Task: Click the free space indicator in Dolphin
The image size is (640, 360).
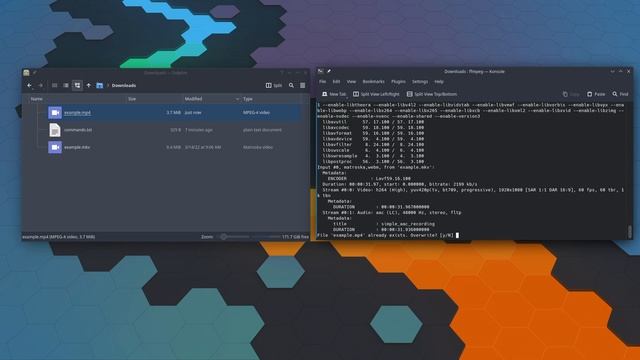Action: pyautogui.click(x=296, y=237)
